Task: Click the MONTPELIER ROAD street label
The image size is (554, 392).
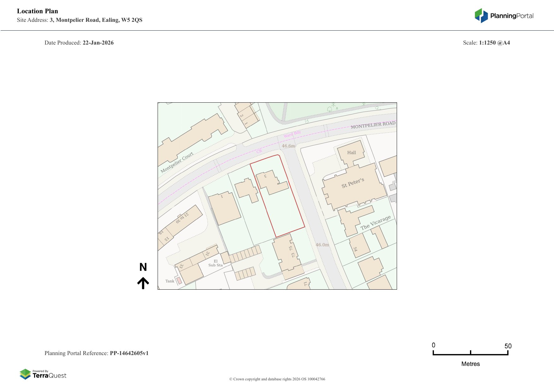Action: (x=373, y=125)
